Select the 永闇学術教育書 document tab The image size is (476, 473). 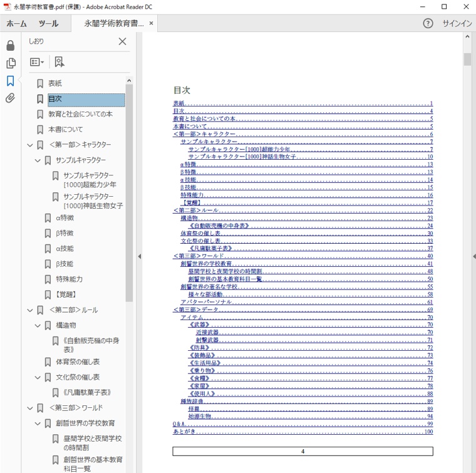[x=114, y=23]
